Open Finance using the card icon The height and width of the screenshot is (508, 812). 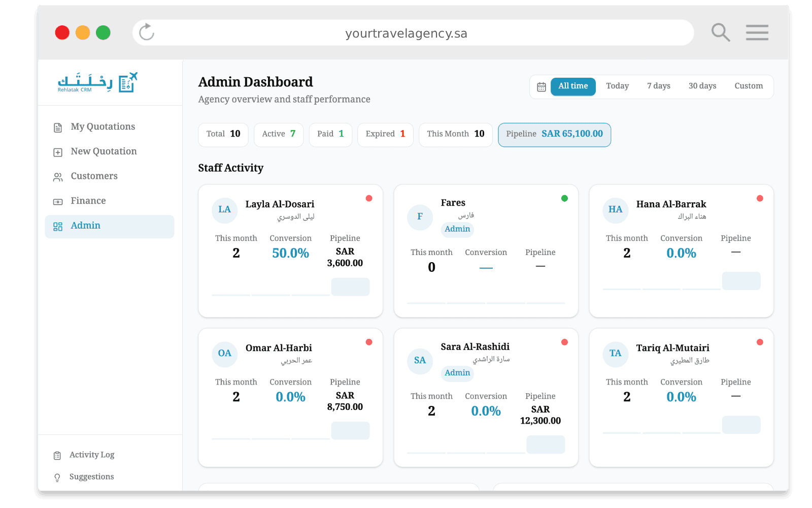click(x=57, y=201)
